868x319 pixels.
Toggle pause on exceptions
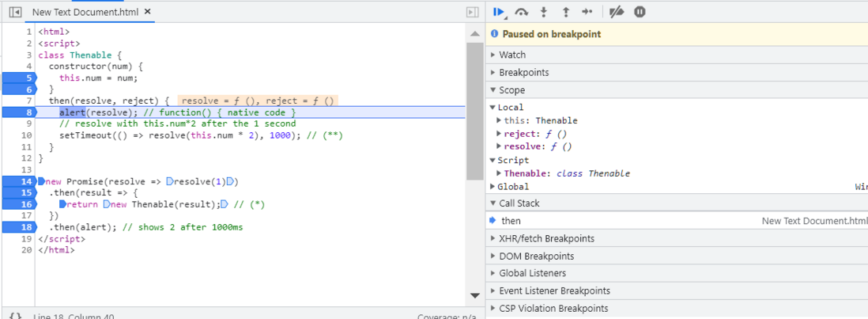[640, 12]
